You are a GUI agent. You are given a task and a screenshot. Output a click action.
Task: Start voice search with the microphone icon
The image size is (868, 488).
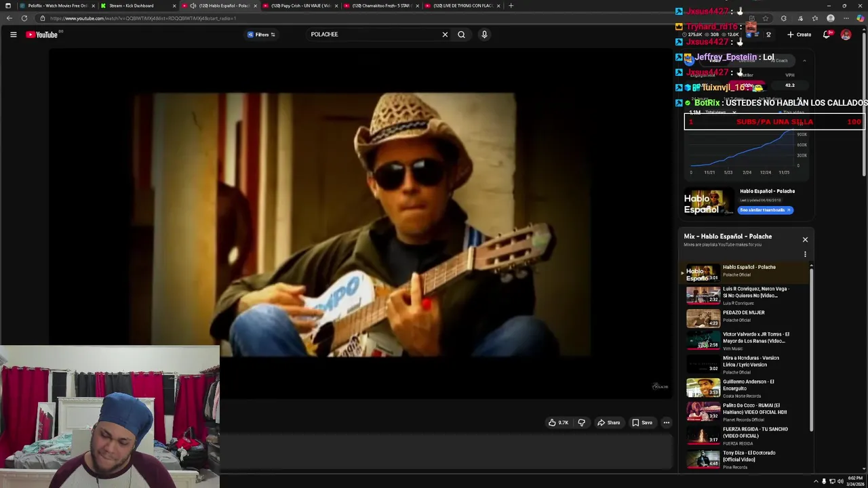pyautogui.click(x=484, y=35)
